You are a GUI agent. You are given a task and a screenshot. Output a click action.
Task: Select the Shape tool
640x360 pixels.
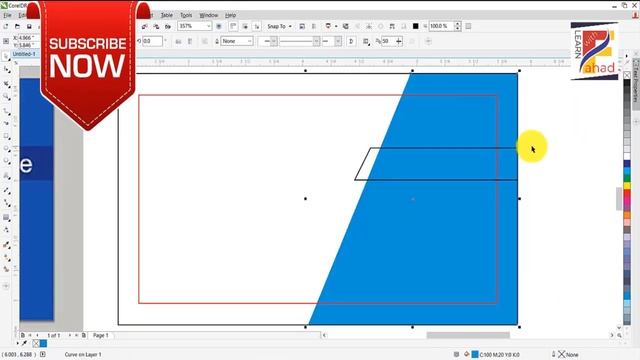pos(6,70)
